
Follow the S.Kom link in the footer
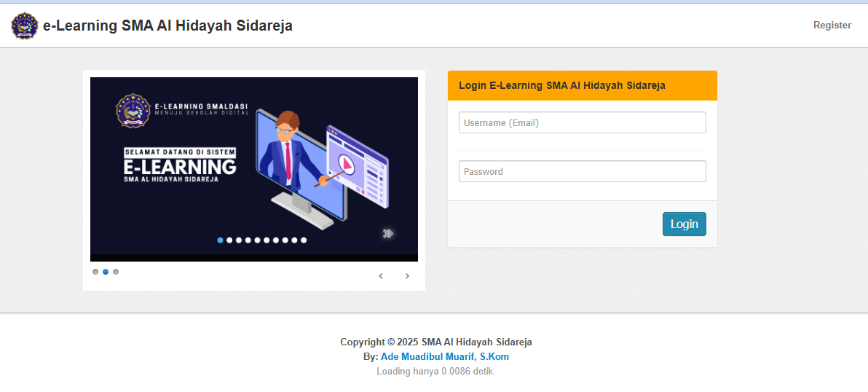(x=494, y=357)
